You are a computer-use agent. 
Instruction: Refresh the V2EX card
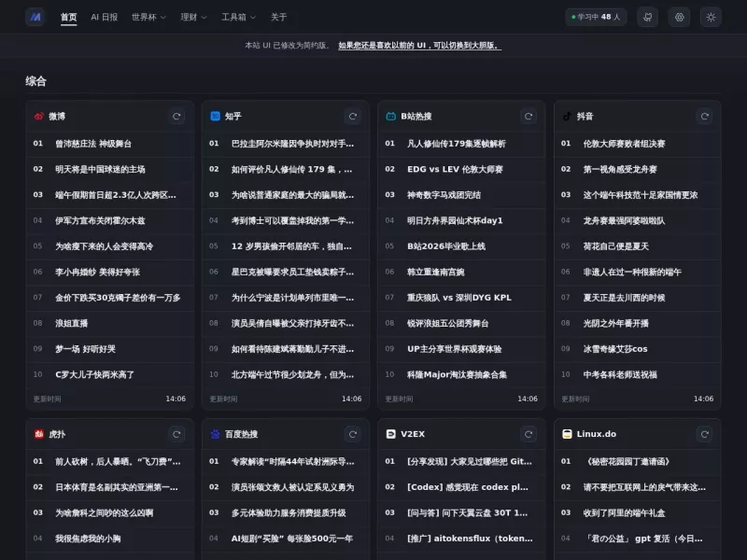pos(529,434)
